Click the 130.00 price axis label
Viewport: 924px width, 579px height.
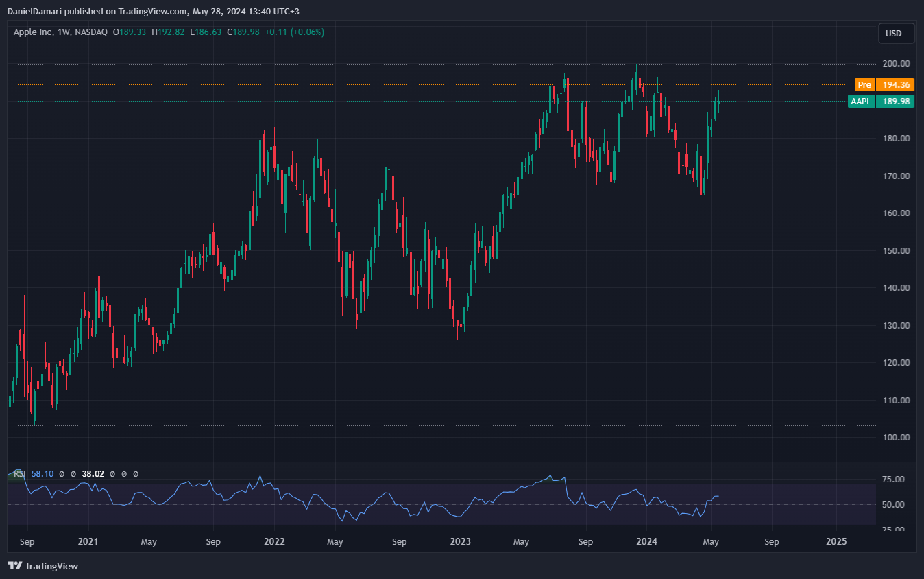[897, 325]
